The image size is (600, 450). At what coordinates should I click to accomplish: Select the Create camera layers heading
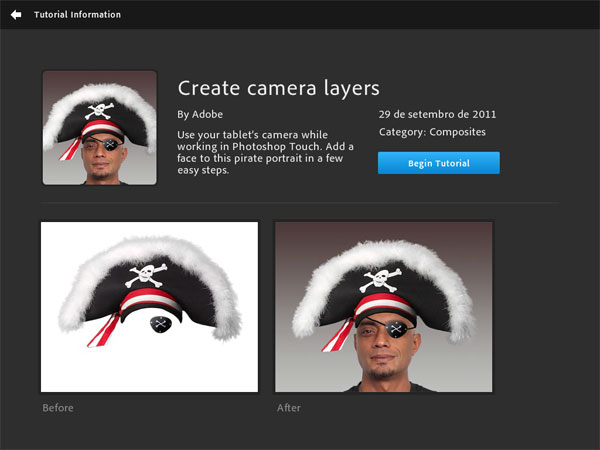pyautogui.click(x=279, y=88)
